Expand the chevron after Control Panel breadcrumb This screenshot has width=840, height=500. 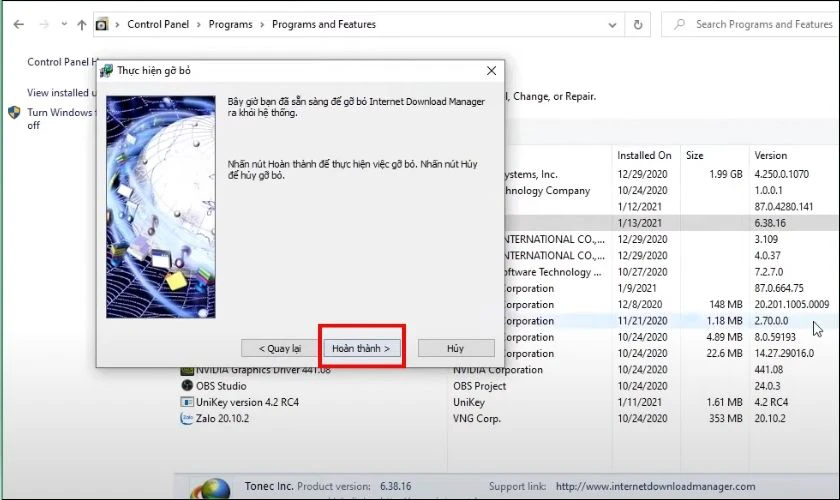[x=199, y=24]
